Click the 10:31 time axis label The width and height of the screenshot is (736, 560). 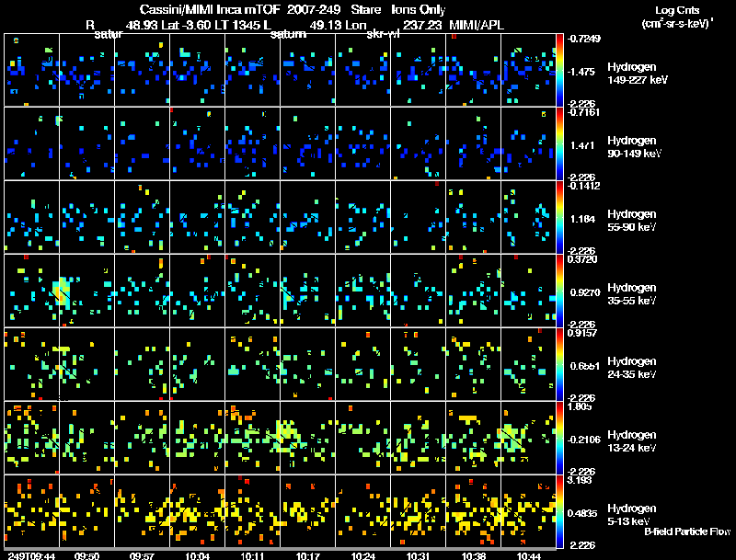(419, 556)
